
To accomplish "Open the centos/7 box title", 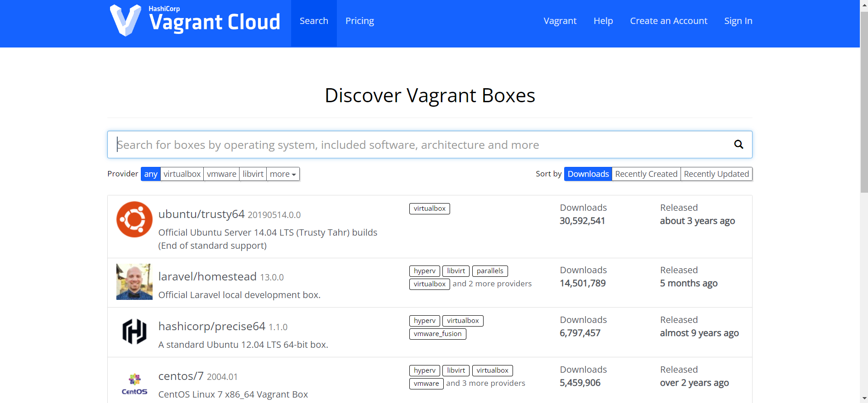I will (x=181, y=376).
